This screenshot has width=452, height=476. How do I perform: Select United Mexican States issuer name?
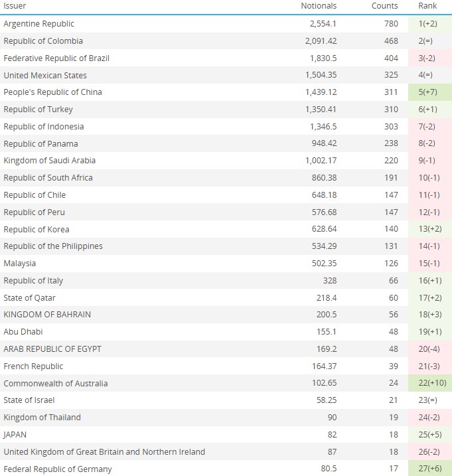45,76
